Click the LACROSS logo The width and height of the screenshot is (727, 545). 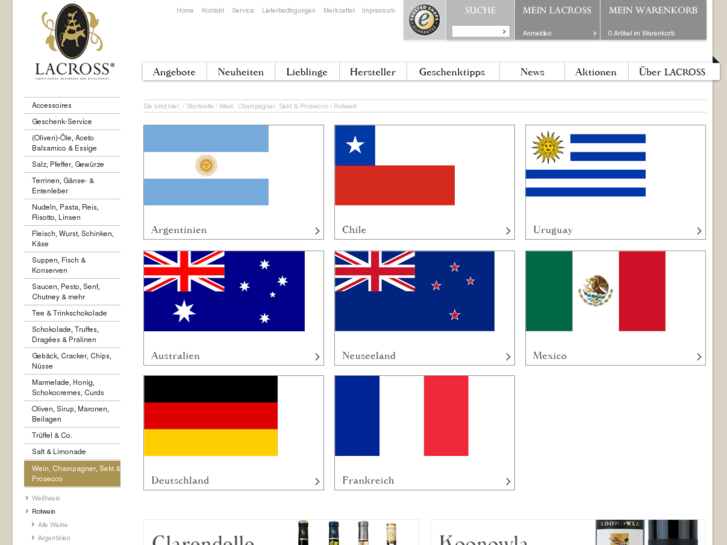73,42
